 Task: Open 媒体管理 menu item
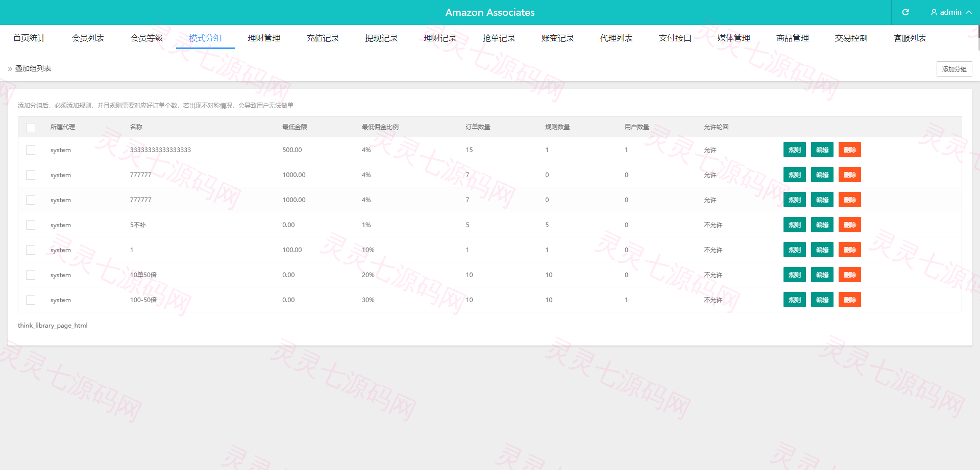click(733, 38)
